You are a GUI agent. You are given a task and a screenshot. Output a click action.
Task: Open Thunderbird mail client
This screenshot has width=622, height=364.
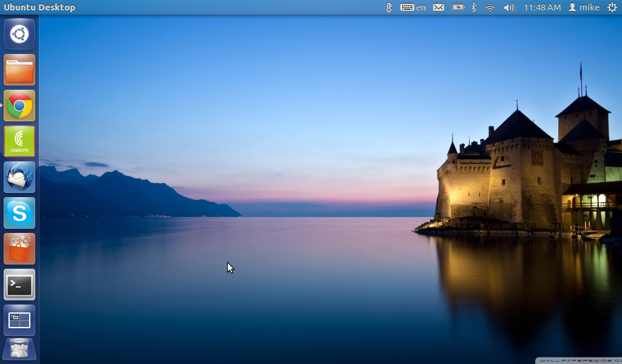click(x=19, y=177)
